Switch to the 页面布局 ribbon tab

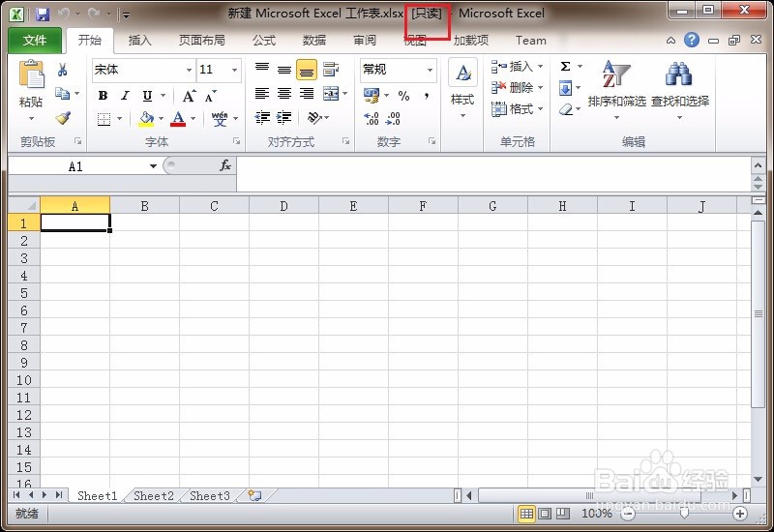tap(202, 40)
